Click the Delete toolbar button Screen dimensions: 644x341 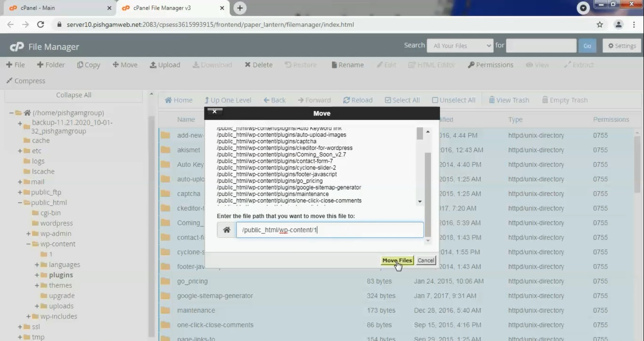[x=258, y=65]
